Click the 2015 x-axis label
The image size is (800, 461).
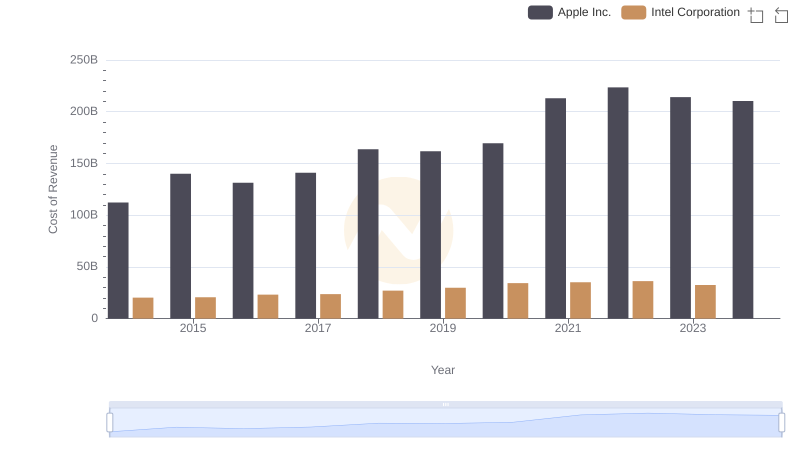point(193,328)
